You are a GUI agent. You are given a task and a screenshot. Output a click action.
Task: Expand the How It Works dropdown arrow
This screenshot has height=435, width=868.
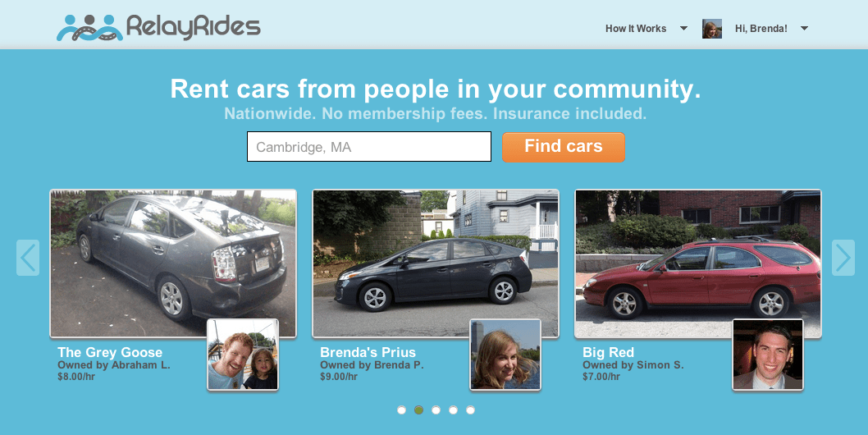click(683, 28)
